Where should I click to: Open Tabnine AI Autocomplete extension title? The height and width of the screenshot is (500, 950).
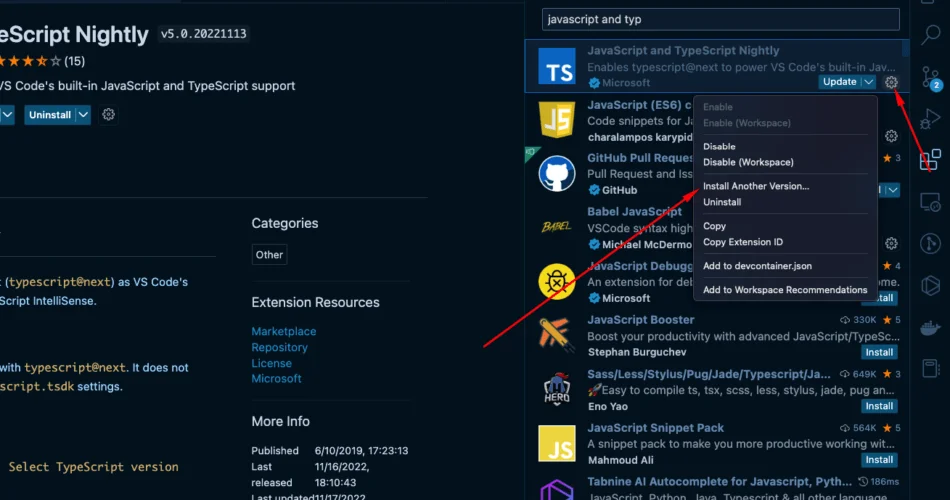pos(719,482)
